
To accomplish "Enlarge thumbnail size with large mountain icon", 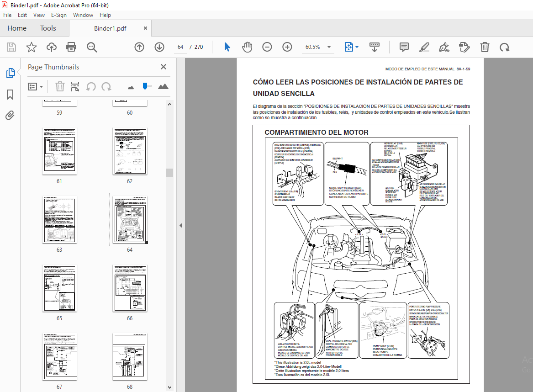I will (x=163, y=86).
